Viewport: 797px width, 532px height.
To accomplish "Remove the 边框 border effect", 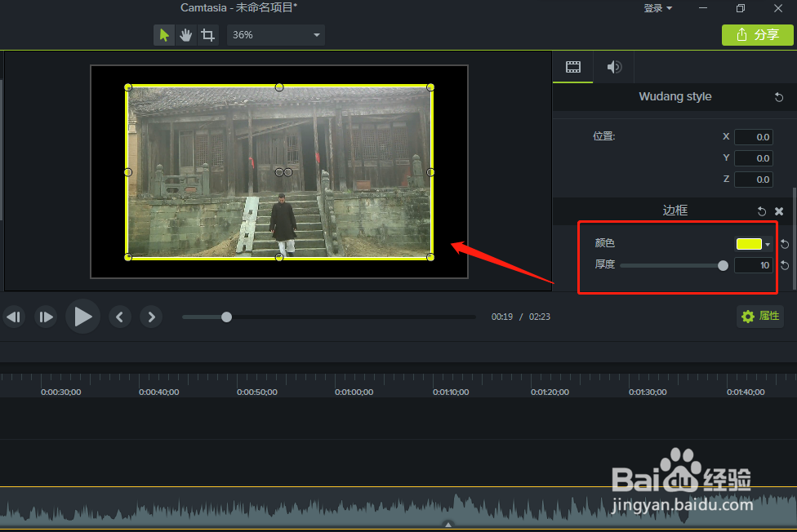I will coord(779,211).
